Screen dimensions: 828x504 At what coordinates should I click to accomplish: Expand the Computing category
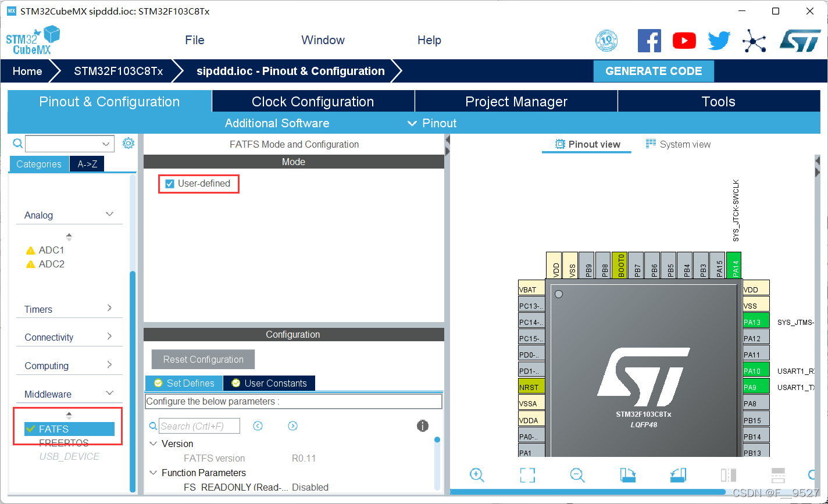[x=109, y=364]
